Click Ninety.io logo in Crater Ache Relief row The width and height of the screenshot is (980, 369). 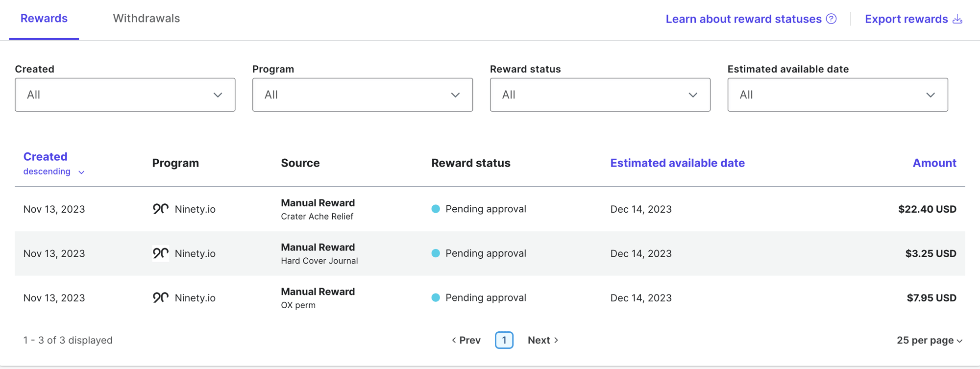point(160,209)
